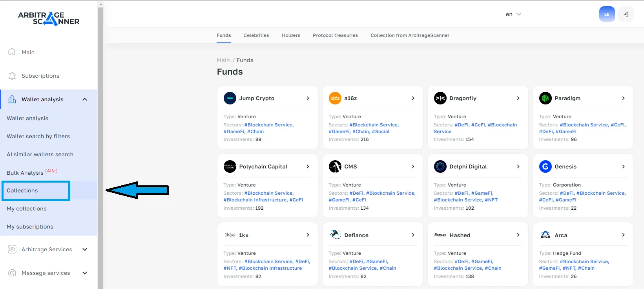Screen dimensions: 644x289
Task: Open the en language dropdown
Action: click(x=513, y=14)
